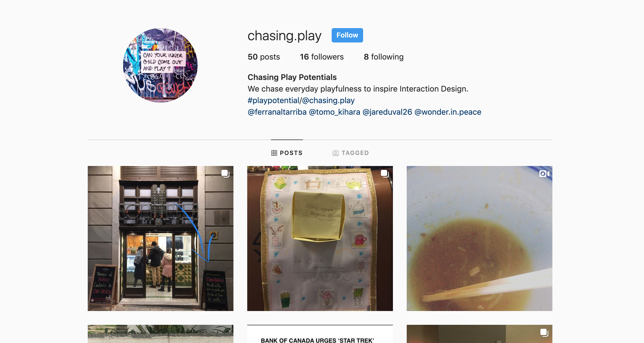Click the blue Follow button
This screenshot has width=644, height=343.
pyautogui.click(x=347, y=35)
